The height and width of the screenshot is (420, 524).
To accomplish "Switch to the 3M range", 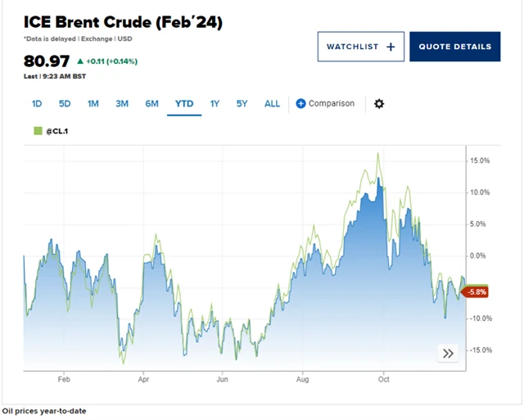I will point(122,104).
